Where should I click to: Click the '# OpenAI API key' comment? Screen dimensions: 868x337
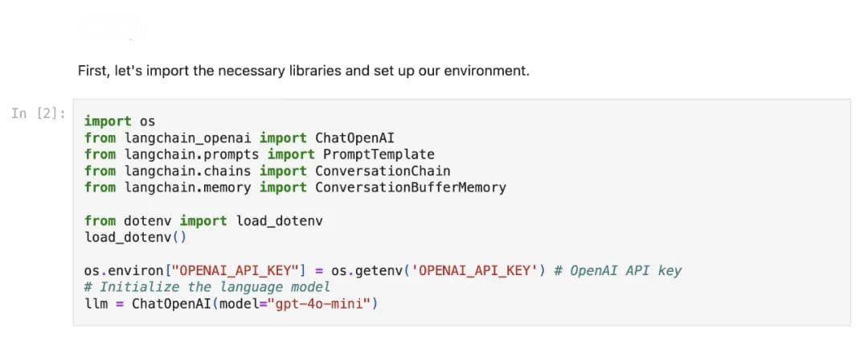point(618,271)
